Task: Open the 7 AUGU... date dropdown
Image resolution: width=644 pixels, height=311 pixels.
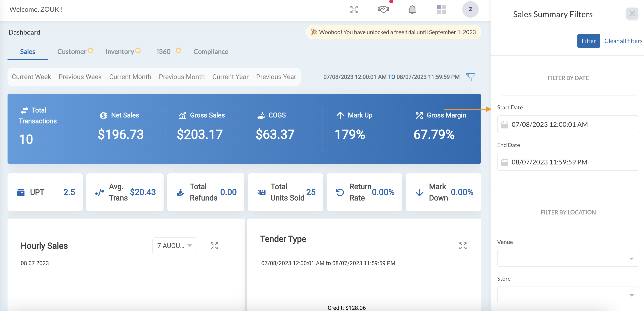Action: tap(174, 246)
